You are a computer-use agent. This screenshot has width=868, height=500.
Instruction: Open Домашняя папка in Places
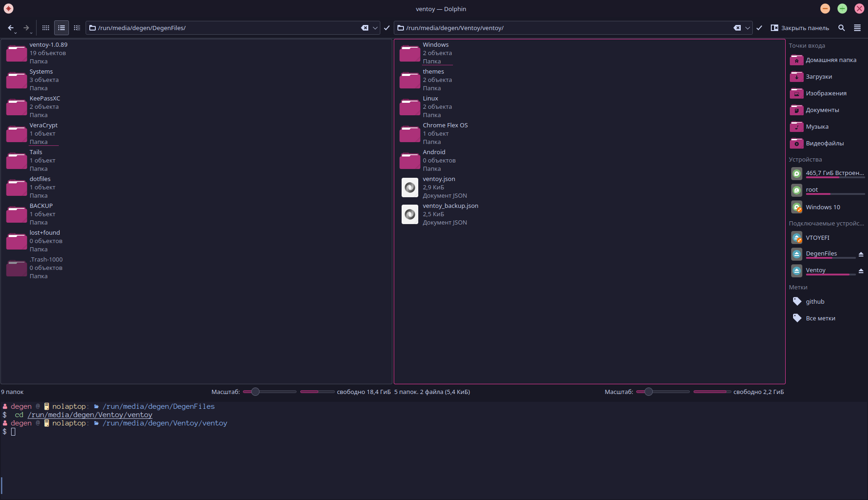pos(827,60)
